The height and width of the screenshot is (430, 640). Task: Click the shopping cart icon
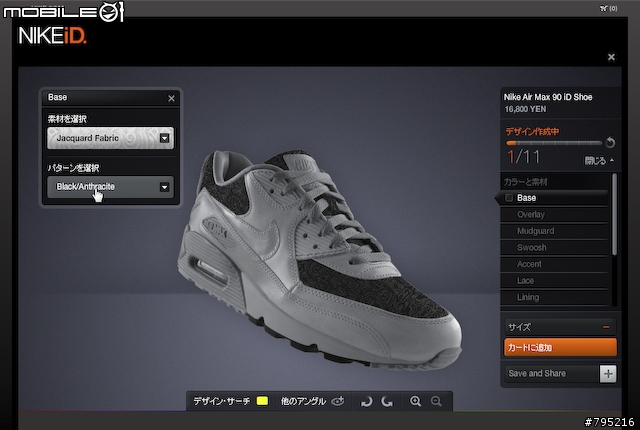click(x=604, y=8)
